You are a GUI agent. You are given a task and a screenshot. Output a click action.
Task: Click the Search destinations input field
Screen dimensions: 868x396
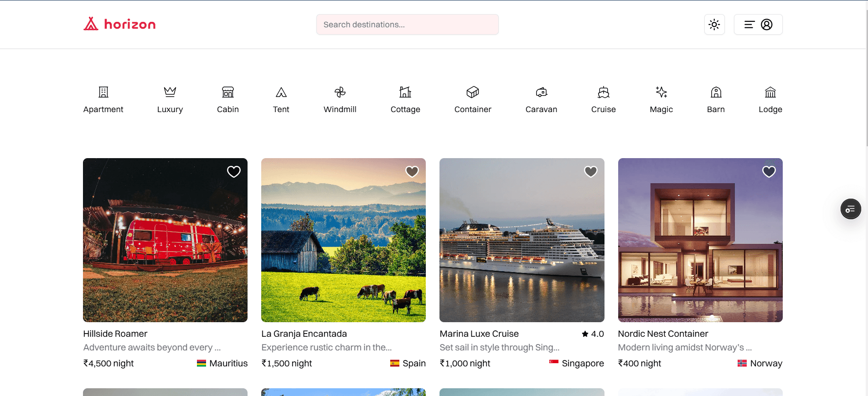tap(407, 25)
